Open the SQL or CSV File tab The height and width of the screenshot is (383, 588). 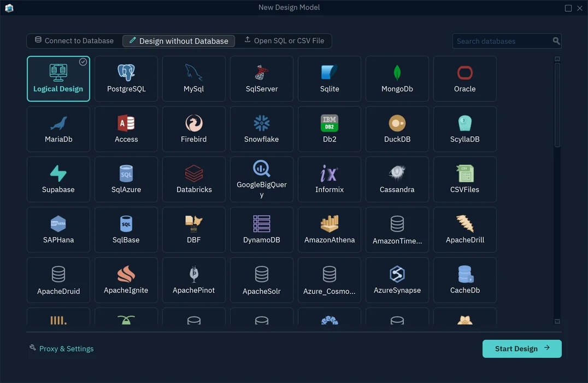(284, 41)
